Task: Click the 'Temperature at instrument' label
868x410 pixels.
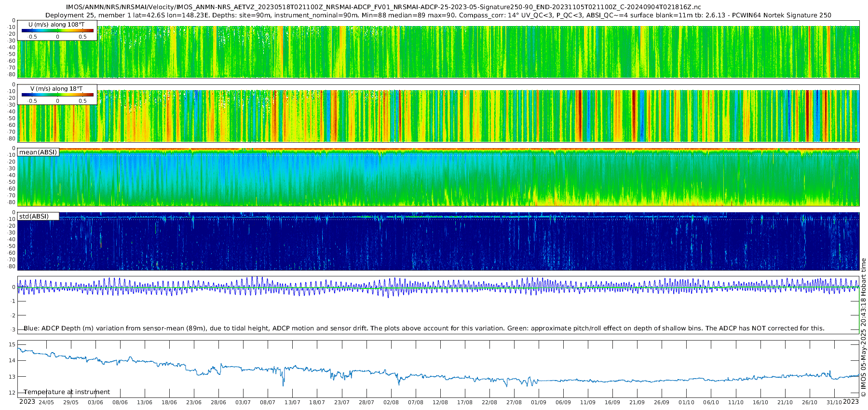Action: (x=67, y=392)
